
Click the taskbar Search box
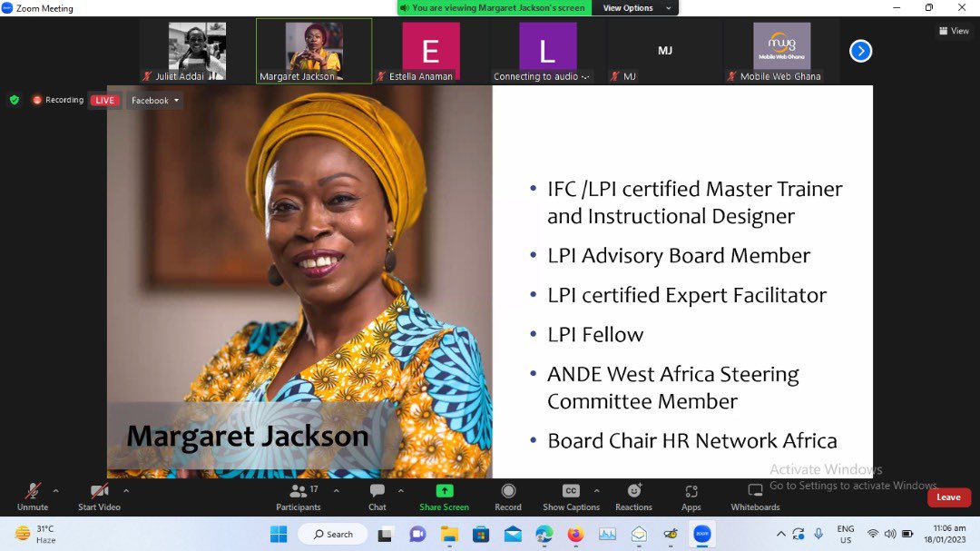click(x=333, y=534)
